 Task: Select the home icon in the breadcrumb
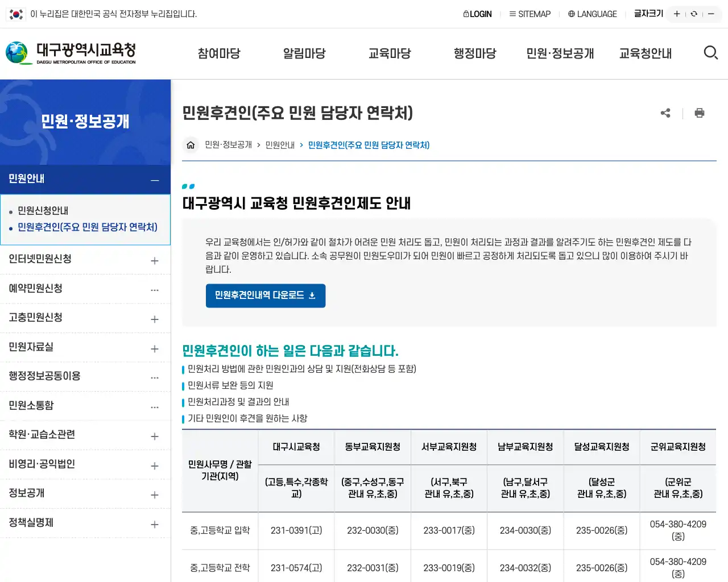tap(191, 145)
